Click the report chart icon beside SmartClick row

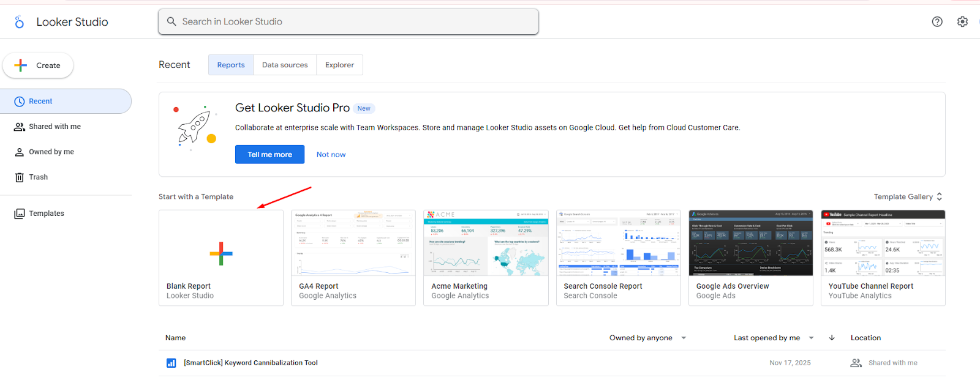(171, 363)
